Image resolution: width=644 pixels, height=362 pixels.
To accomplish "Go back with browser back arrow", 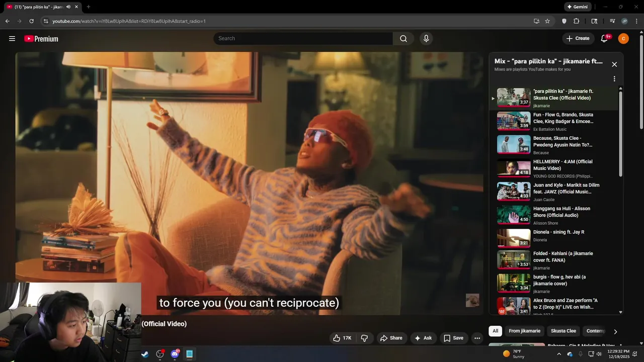I will pos(7,21).
